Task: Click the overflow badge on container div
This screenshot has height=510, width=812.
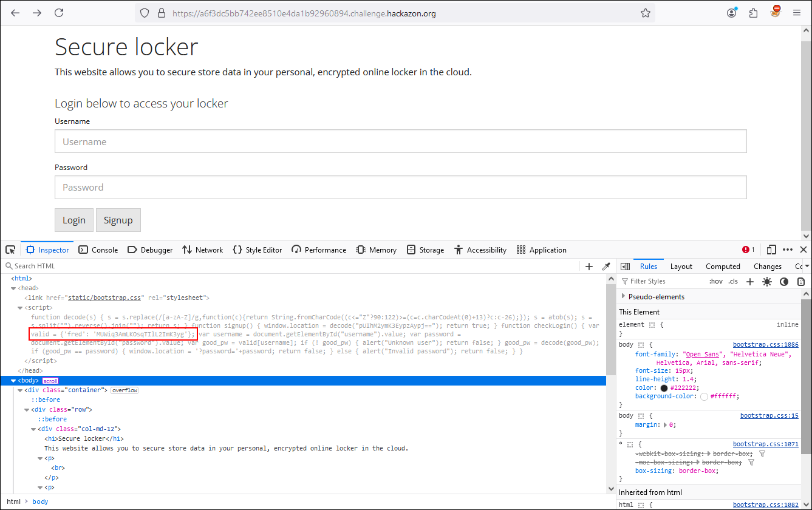Action: pos(125,390)
